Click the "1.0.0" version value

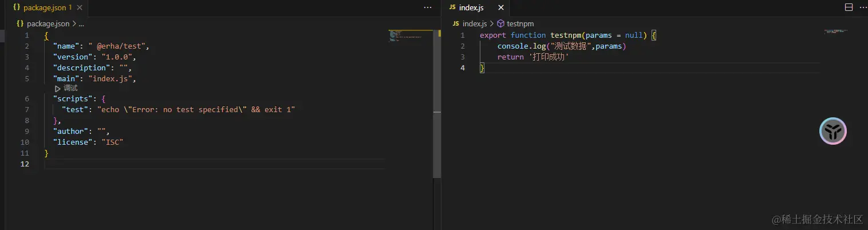click(117, 57)
